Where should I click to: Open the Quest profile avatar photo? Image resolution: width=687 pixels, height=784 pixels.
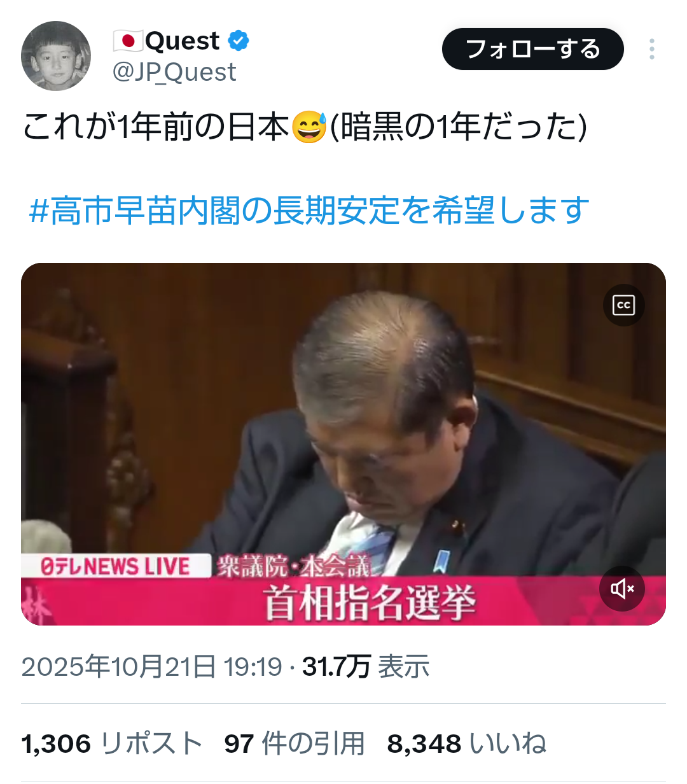pyautogui.click(x=56, y=56)
